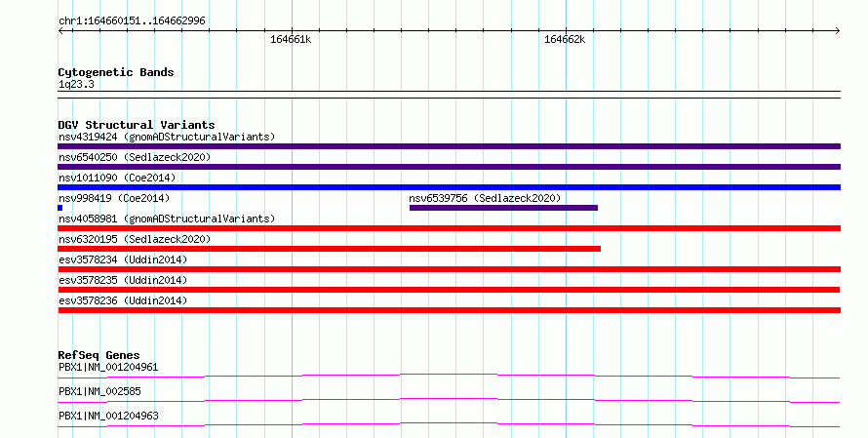
Task: Click the Cytogenetic Bands track title
Action: 116,72
